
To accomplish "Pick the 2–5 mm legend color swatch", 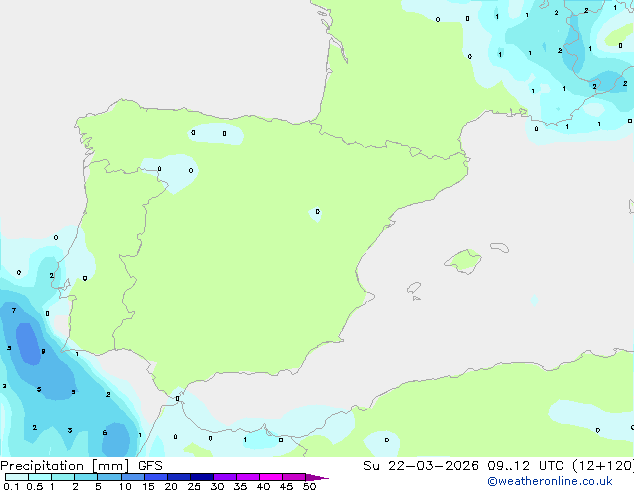I will tap(86, 477).
